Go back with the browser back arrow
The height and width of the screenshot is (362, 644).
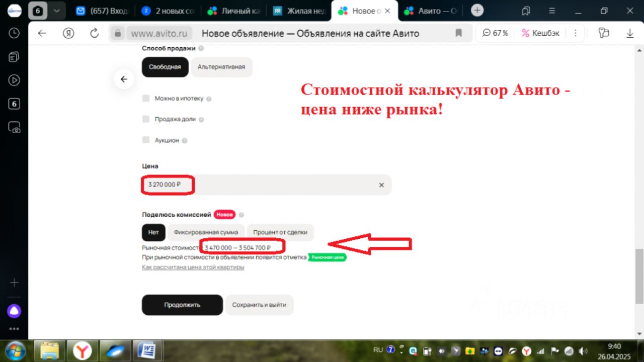tap(42, 33)
